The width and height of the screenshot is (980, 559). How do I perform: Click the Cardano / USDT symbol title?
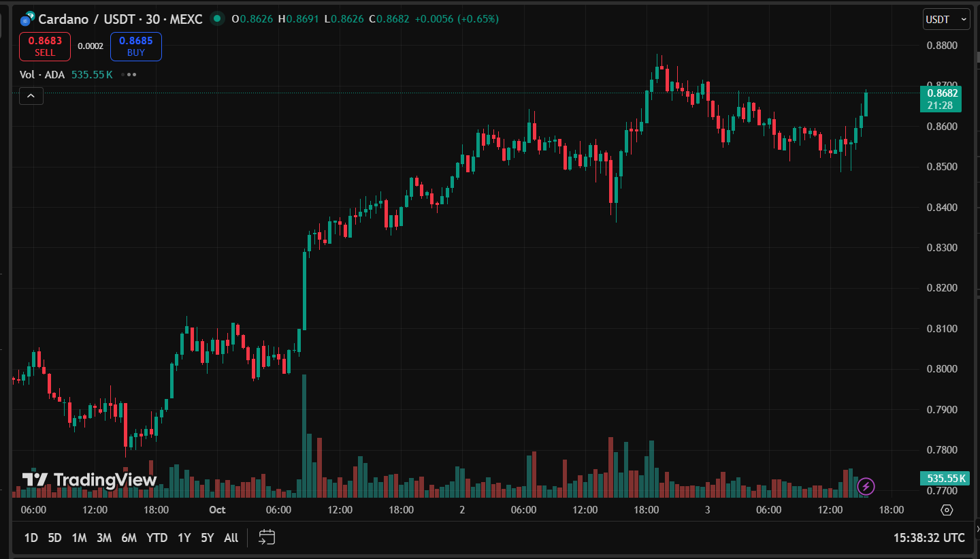tap(120, 19)
